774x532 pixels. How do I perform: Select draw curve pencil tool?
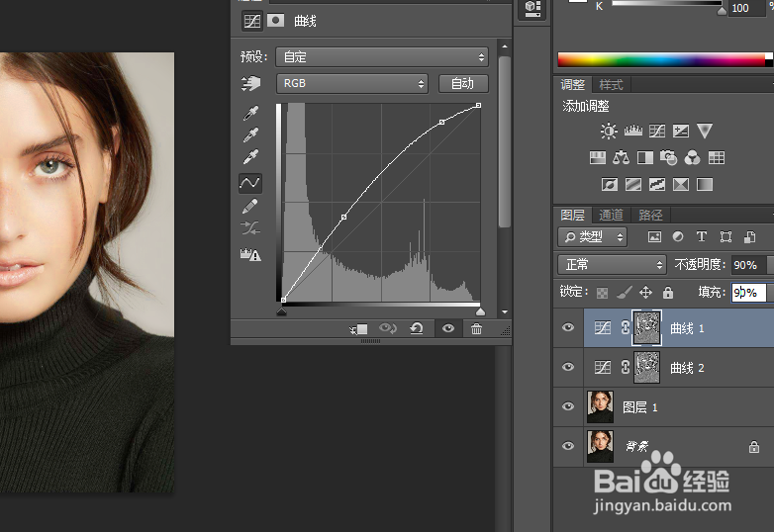click(250, 206)
